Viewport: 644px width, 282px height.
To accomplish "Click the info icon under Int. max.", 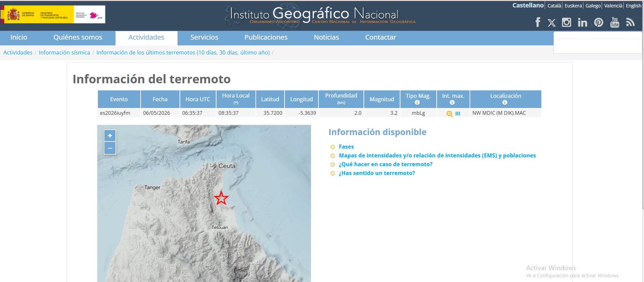I will (452, 103).
